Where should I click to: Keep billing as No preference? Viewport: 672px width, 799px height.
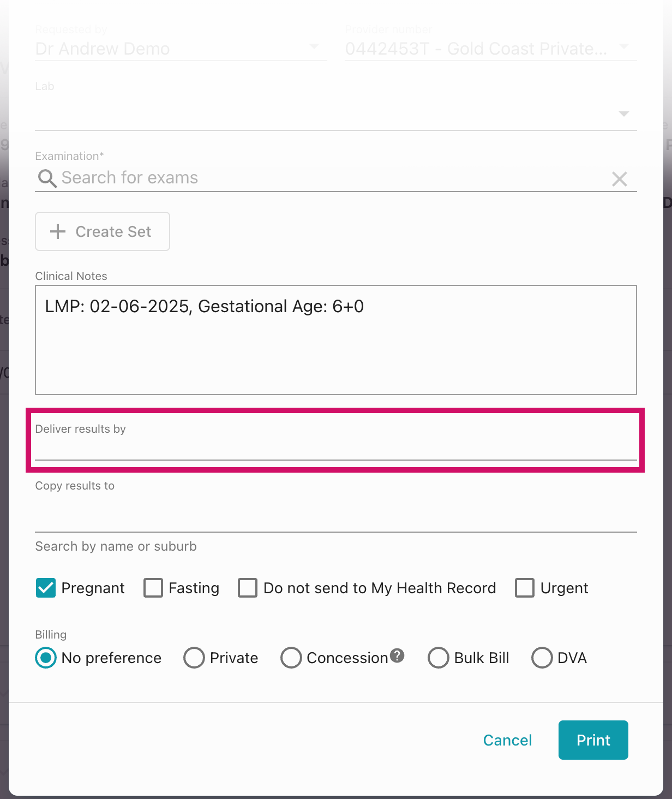point(45,658)
